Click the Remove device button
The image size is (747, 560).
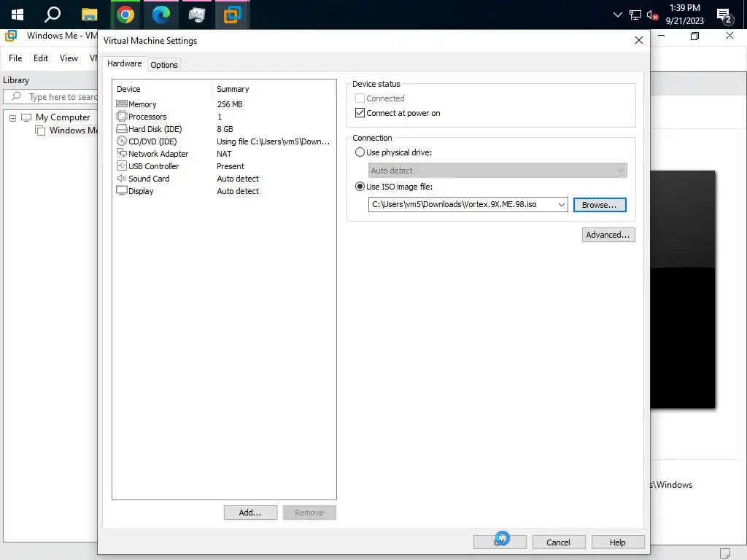point(309,513)
